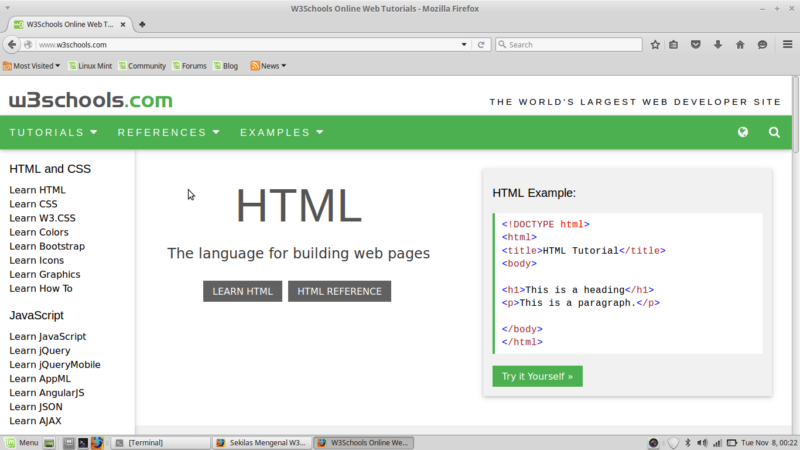Open the Learn Colors sidebar link

coord(39,232)
